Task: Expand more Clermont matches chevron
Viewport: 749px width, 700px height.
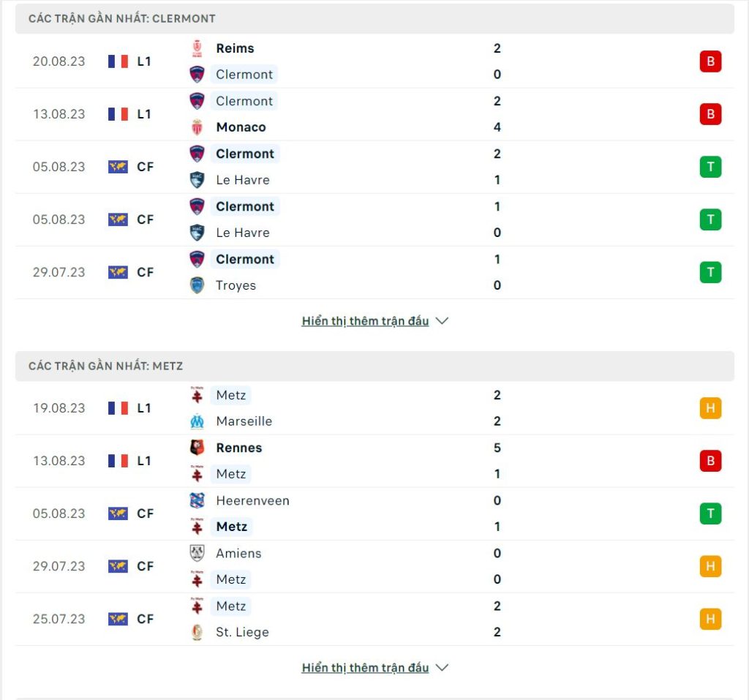Action: (x=443, y=320)
